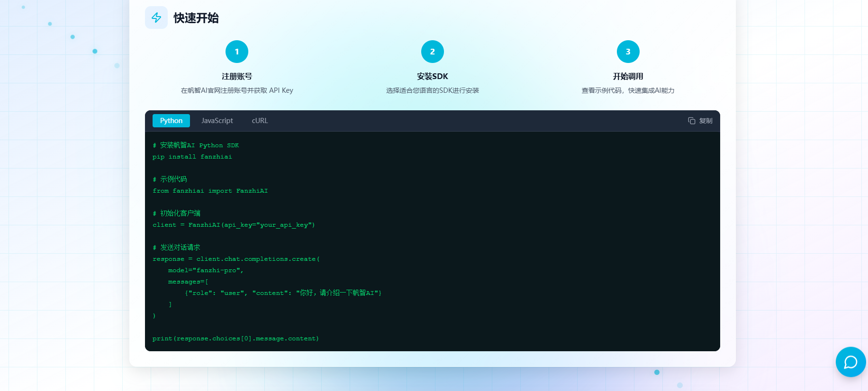Click the your_api_key client initialization line
868x391 pixels.
[234, 225]
